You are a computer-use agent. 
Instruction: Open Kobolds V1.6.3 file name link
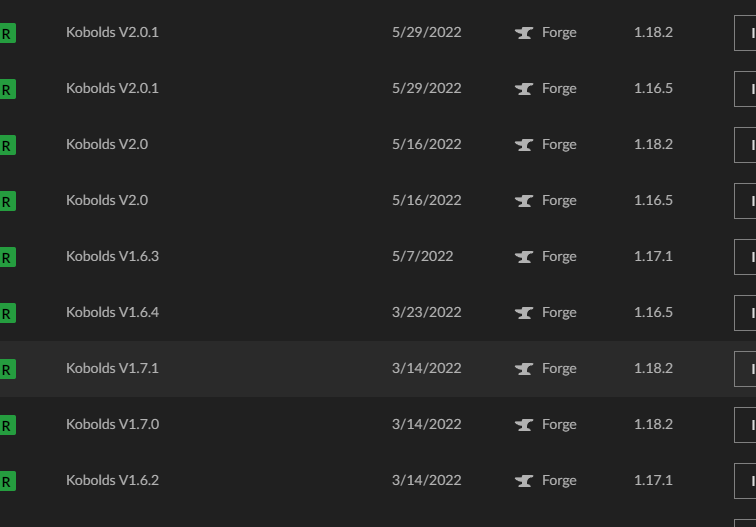112,257
